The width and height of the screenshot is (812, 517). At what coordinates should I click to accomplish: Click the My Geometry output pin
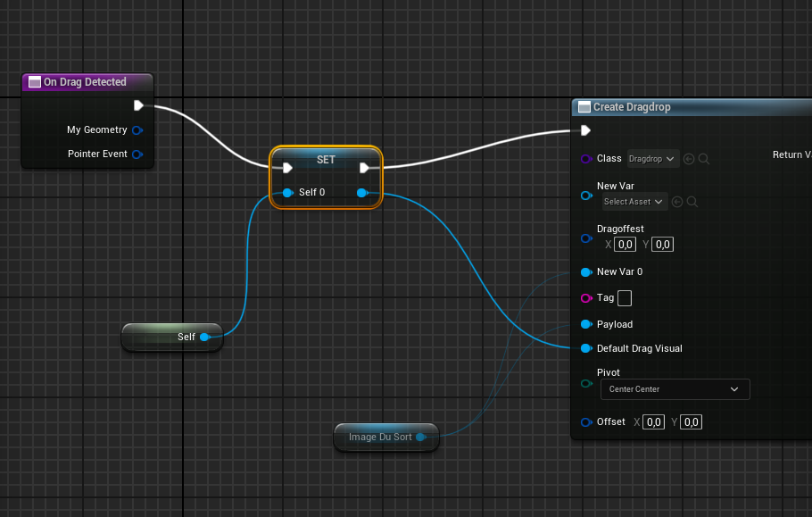pyautogui.click(x=137, y=130)
